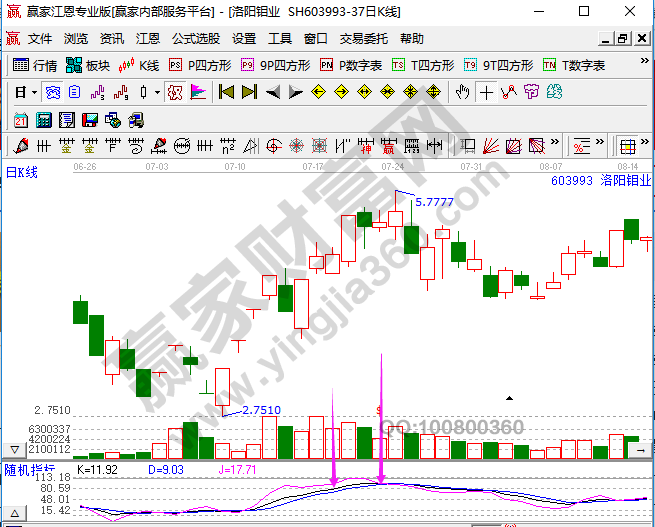Expand the 日 period dropdown arrow
The height and width of the screenshot is (527, 655).
34,93
